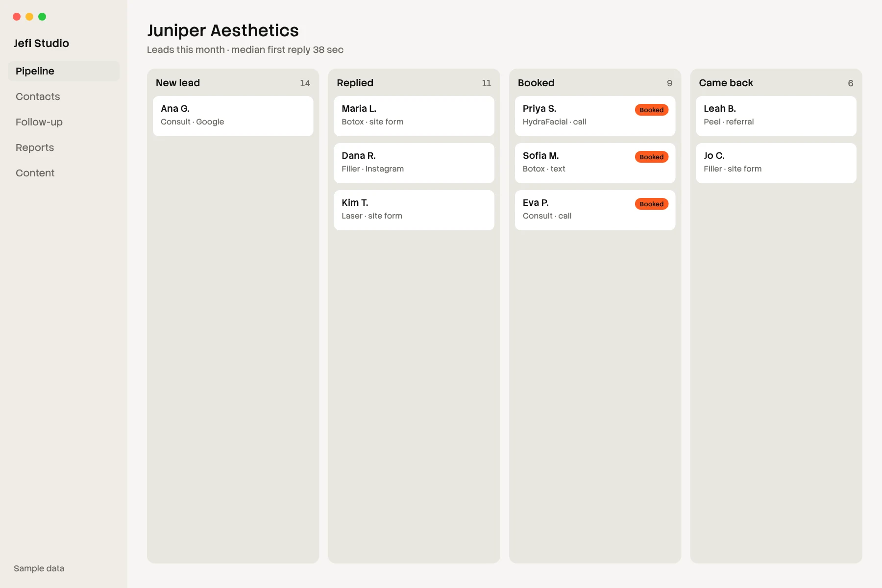
Task: Open Leah B. Peel referral card
Action: point(776,116)
